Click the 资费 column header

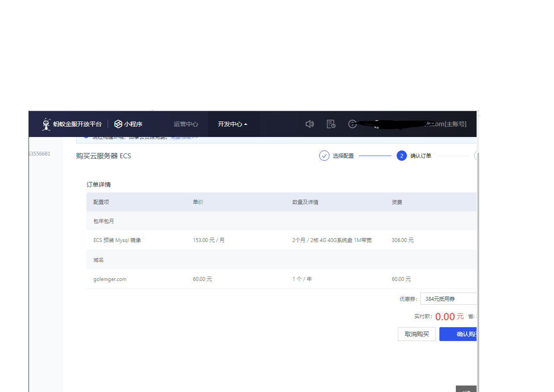(x=397, y=202)
